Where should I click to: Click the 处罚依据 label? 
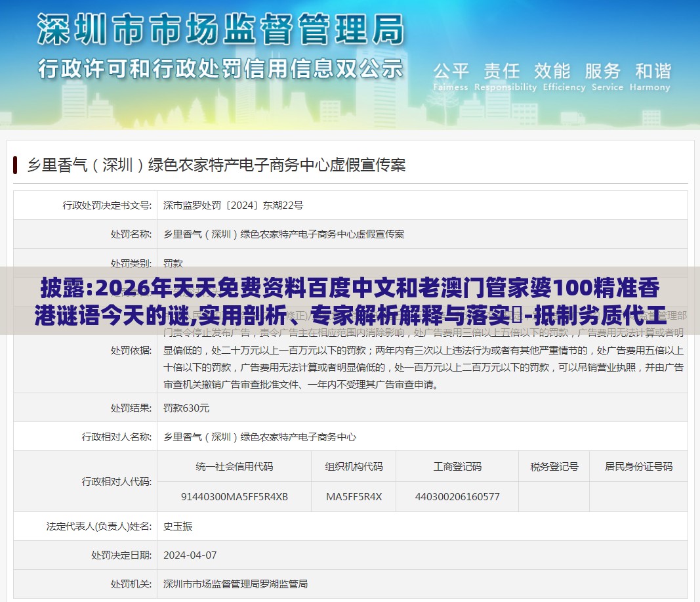point(131,350)
